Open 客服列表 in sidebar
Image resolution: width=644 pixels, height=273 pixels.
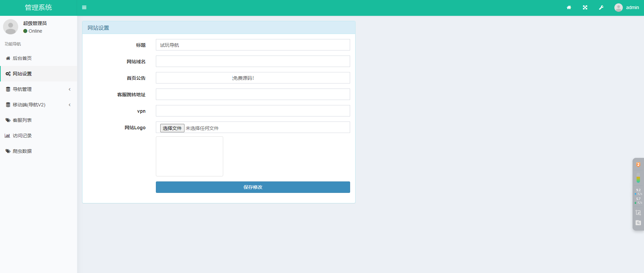coord(22,120)
